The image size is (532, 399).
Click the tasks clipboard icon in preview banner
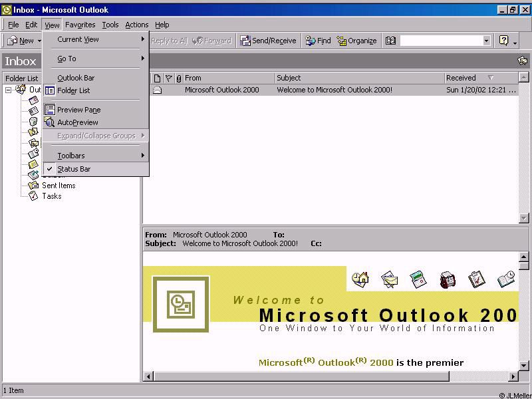click(476, 279)
